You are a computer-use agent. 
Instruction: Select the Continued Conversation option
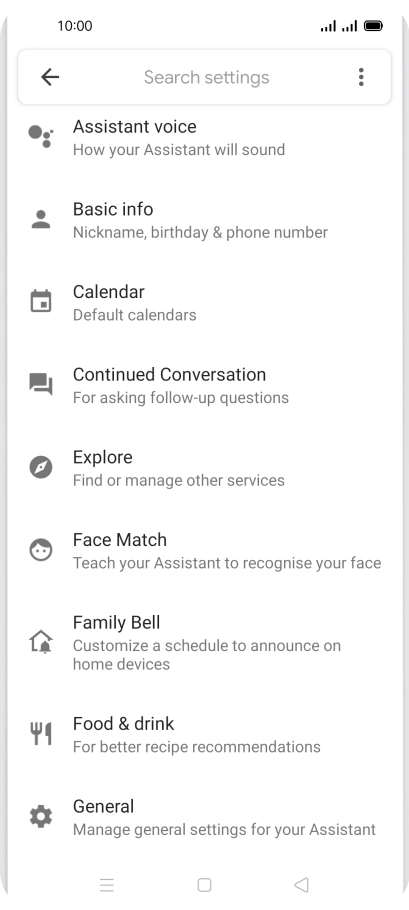click(204, 385)
